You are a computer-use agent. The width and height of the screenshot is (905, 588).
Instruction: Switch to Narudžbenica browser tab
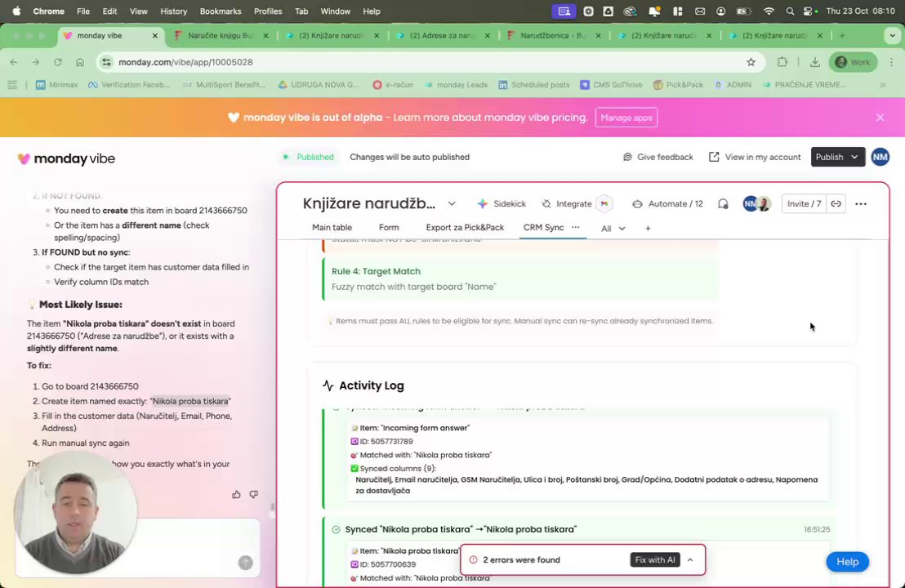tap(554, 36)
